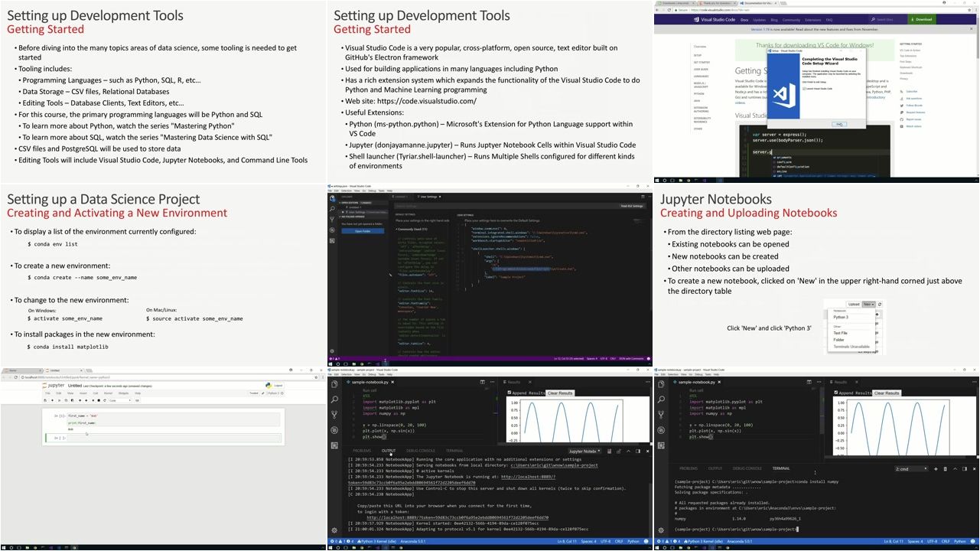
Task: Click the Upload button in the Jupyter slide screenshot
Action: tap(853, 304)
